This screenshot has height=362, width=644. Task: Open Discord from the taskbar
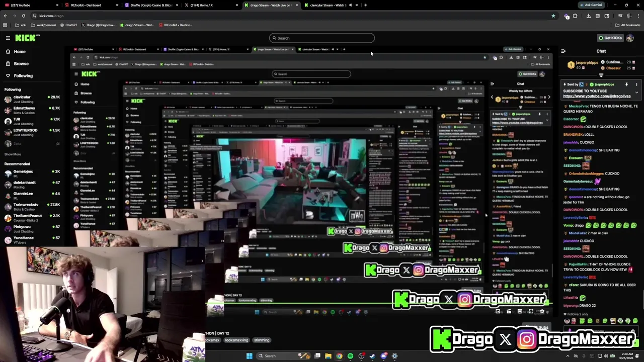(x=383, y=356)
